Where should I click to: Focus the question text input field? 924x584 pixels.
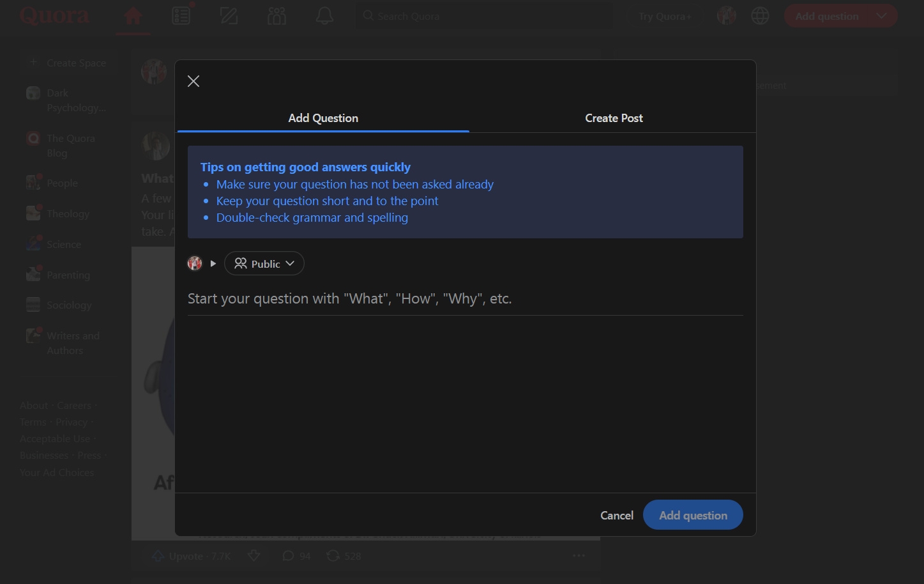point(466,299)
